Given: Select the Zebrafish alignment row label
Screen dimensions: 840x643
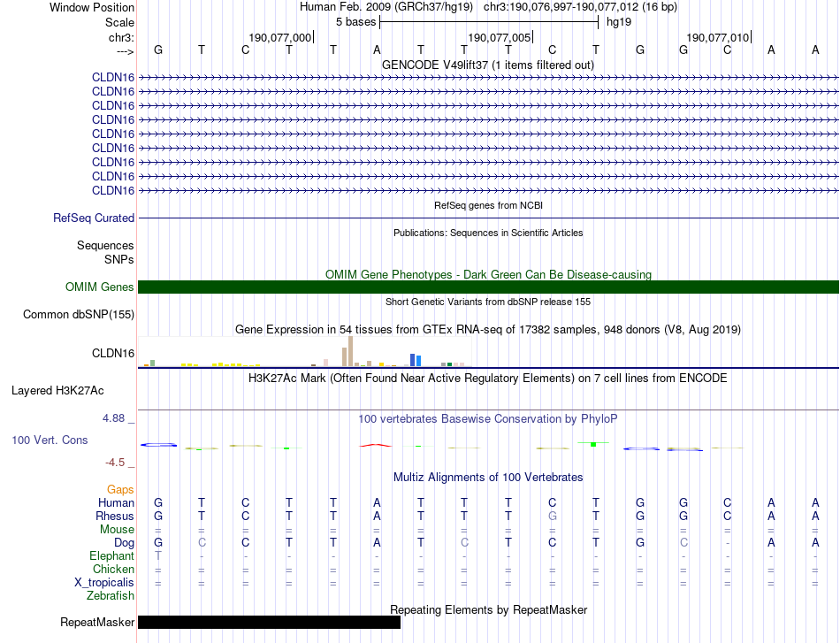Looking at the screenshot, I should pos(111,596).
